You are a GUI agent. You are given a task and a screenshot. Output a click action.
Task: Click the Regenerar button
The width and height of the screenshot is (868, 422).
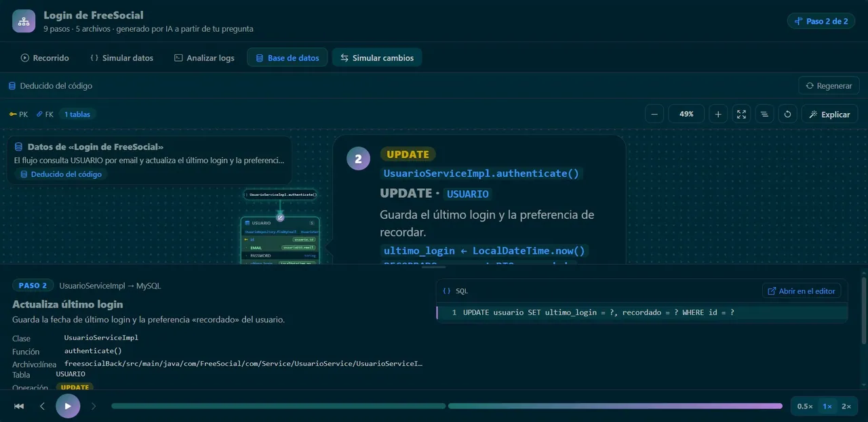click(829, 86)
